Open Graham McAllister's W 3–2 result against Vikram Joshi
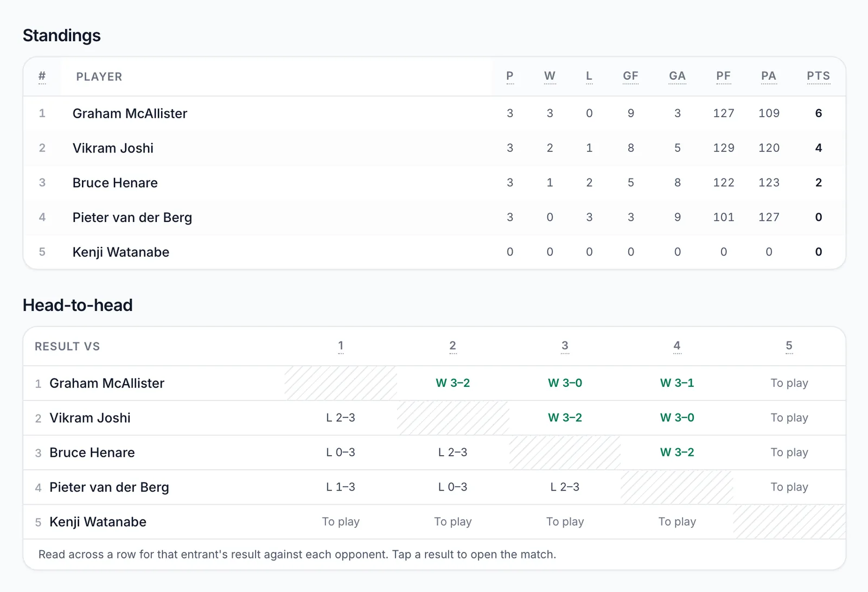The height and width of the screenshot is (592, 868). pyautogui.click(x=452, y=383)
